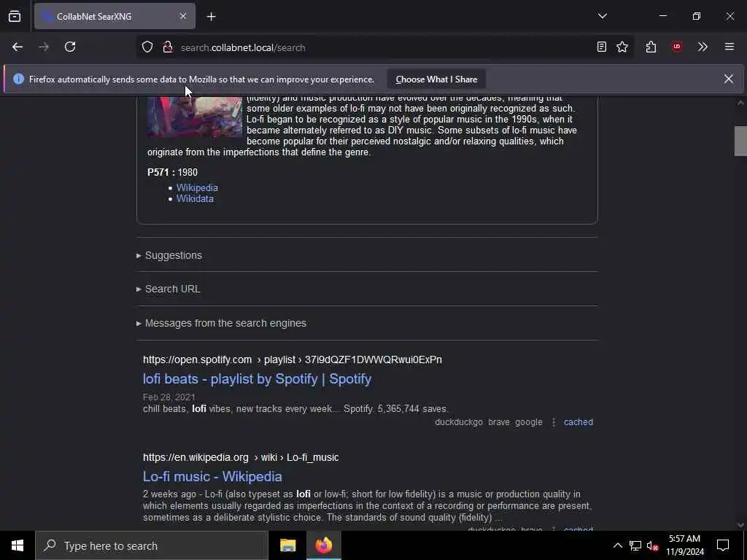The image size is (747, 560).
Task: Select Firefox in the taskbar
Action: click(323, 545)
